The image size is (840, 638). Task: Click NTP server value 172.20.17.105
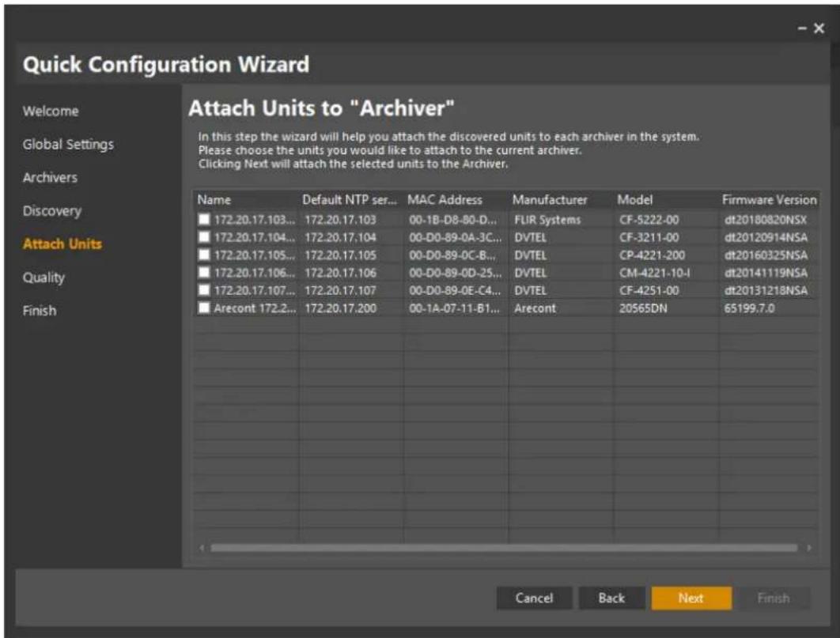(340, 255)
